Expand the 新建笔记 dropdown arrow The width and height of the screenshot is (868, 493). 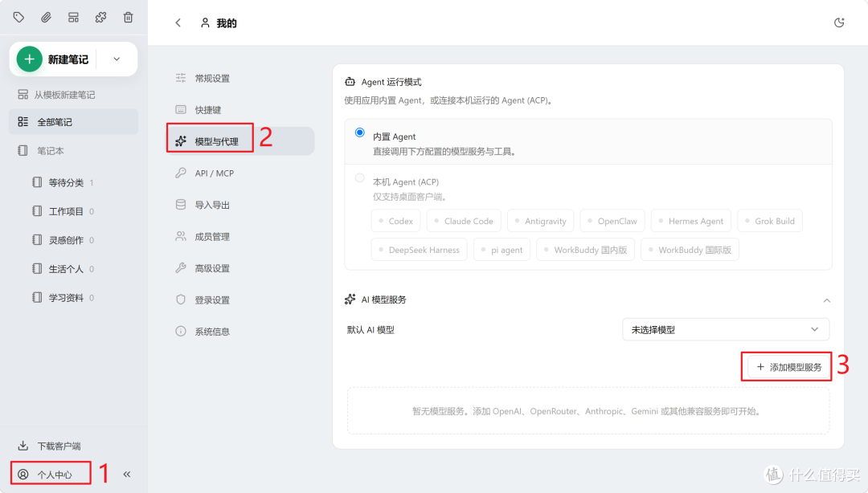117,59
